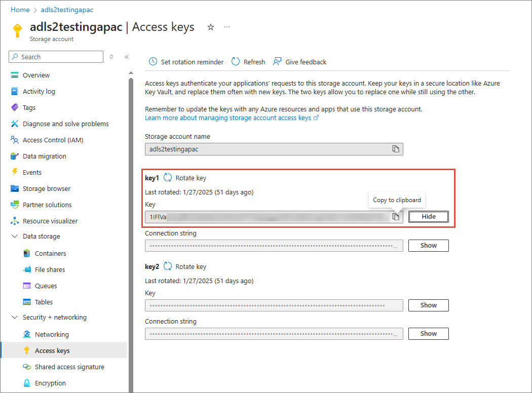Click the Storage browser folder icon
The width and height of the screenshot is (532, 393).
(15, 188)
